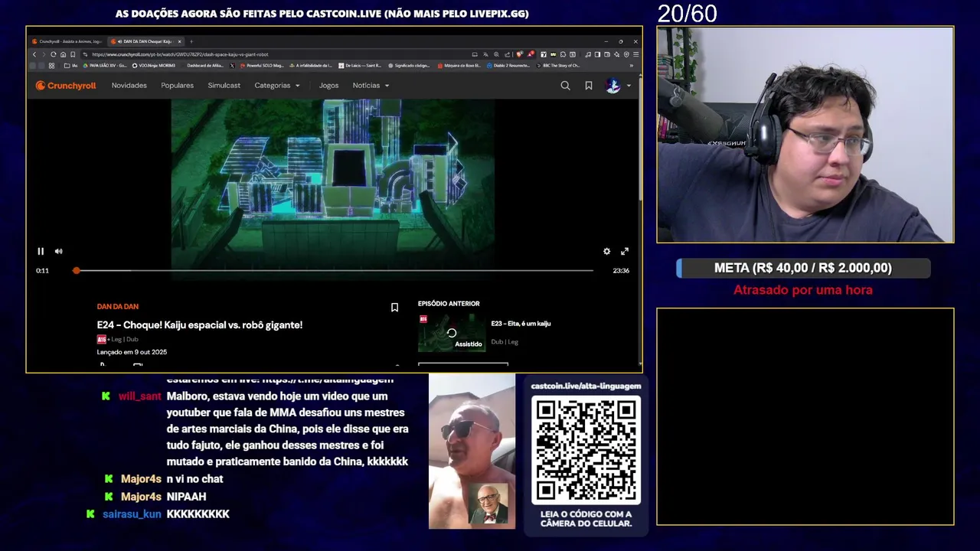Open the Populares menu
Screen dimensions: 980x551
177,86
